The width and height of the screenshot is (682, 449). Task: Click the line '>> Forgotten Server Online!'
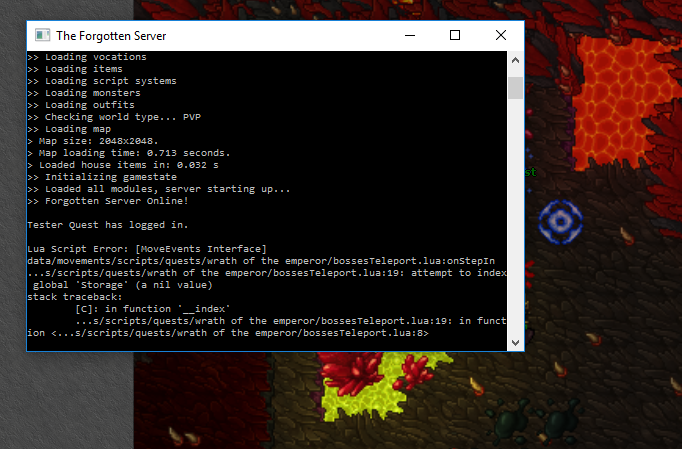point(108,201)
